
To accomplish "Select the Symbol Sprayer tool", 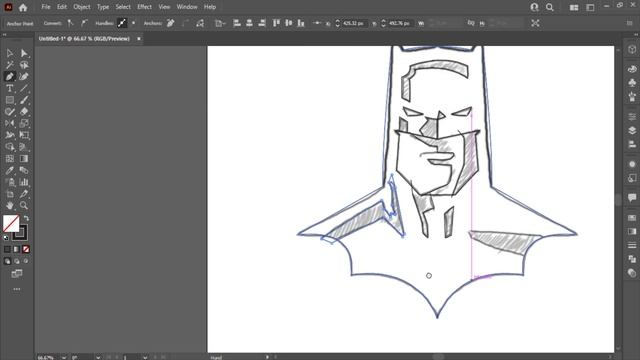I will click(x=10, y=182).
